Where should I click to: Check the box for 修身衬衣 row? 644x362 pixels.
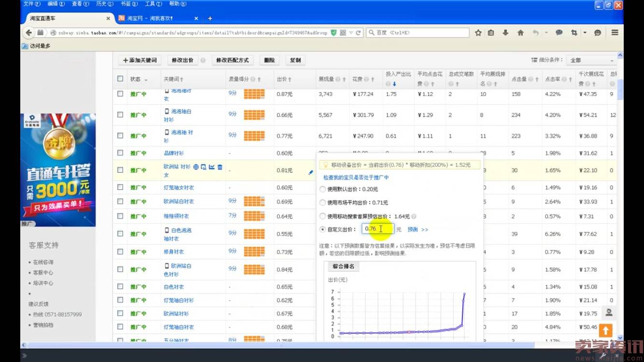point(120,251)
